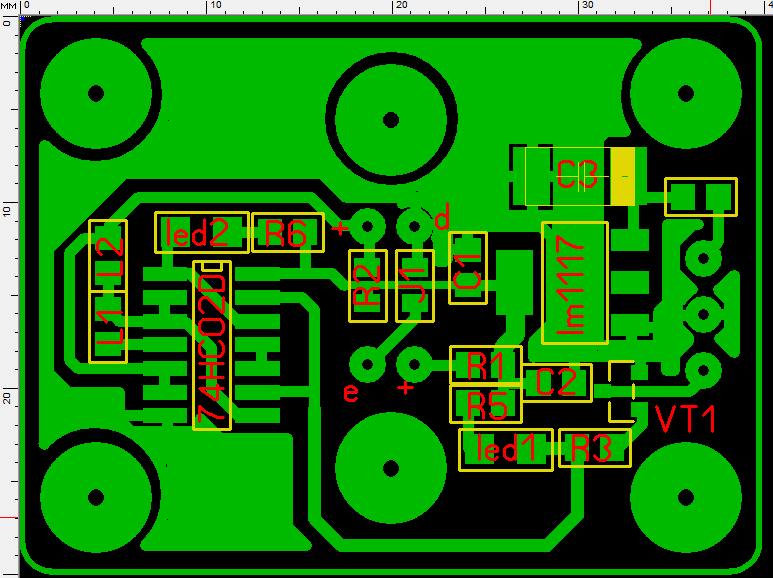Click the yellow polarity band on C3
Image resolution: width=773 pixels, height=578 pixels.
coord(623,176)
